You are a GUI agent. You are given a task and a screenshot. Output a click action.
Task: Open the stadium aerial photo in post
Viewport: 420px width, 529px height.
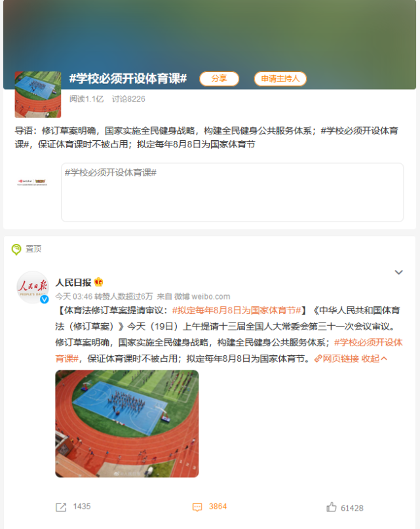(x=127, y=423)
